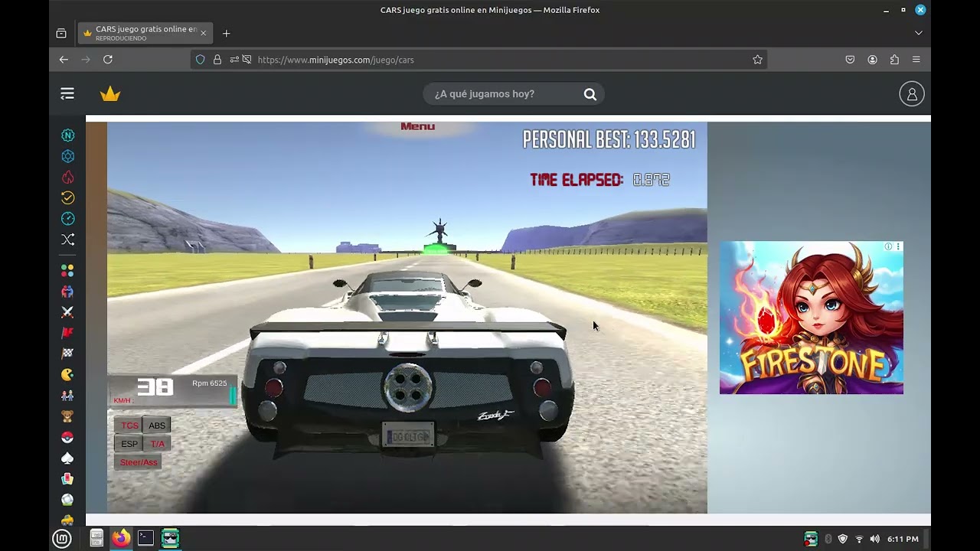Open the hamburger menu on Minijuegos

(x=67, y=93)
